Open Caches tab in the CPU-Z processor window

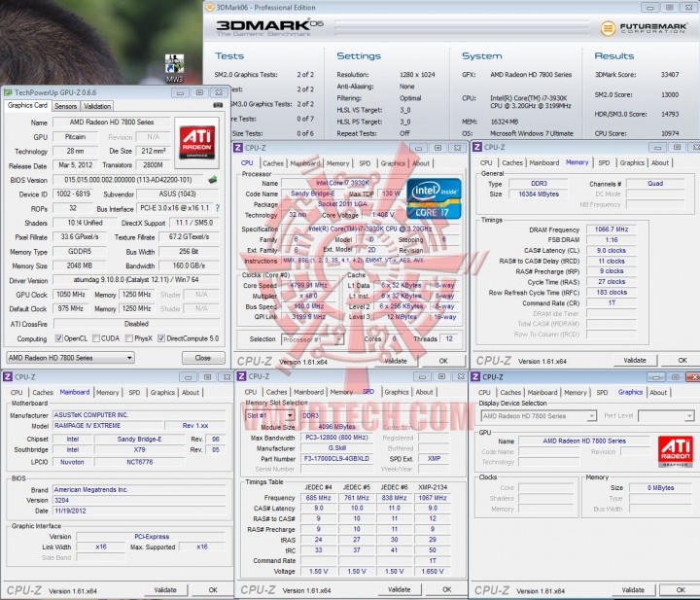(273, 163)
